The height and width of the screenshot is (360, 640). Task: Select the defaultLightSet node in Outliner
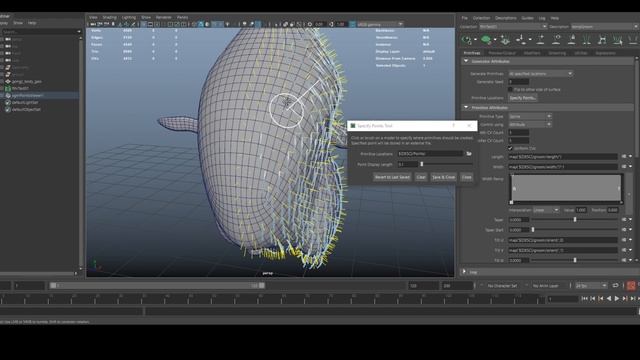(x=24, y=102)
